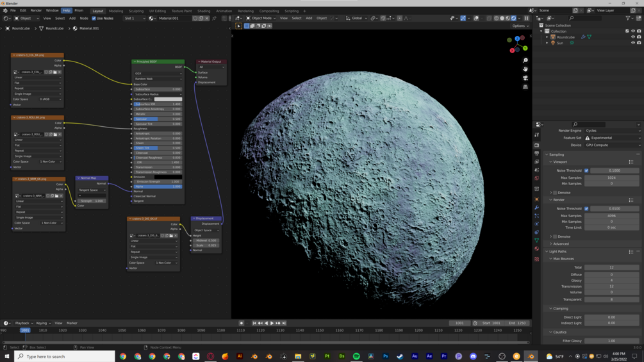Open the Blender icon in Windows taskbar

tap(531, 356)
